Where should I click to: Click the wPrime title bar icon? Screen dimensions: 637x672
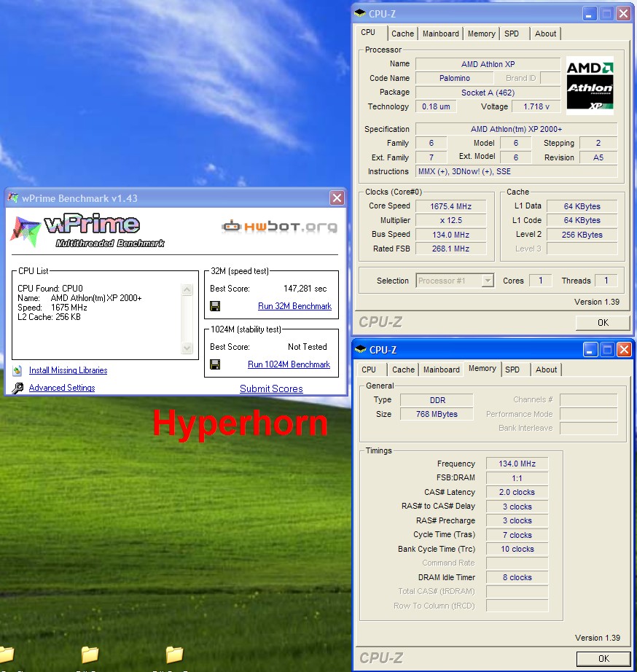(13, 198)
